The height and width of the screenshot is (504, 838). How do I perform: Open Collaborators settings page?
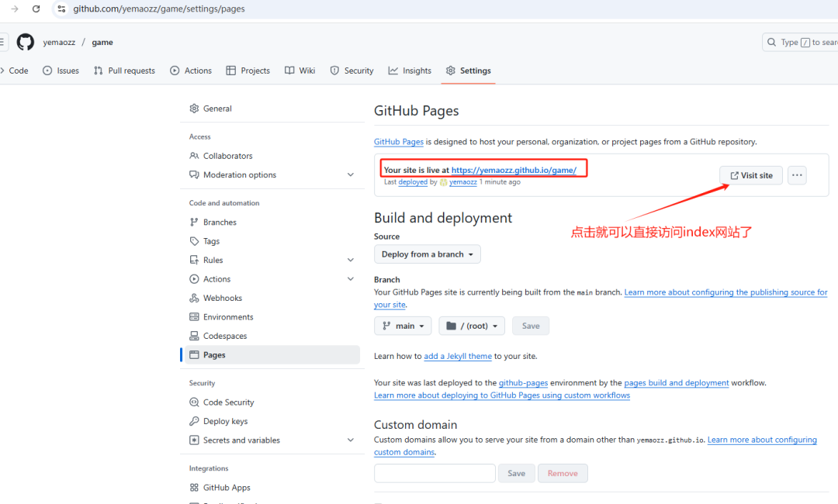pos(227,156)
